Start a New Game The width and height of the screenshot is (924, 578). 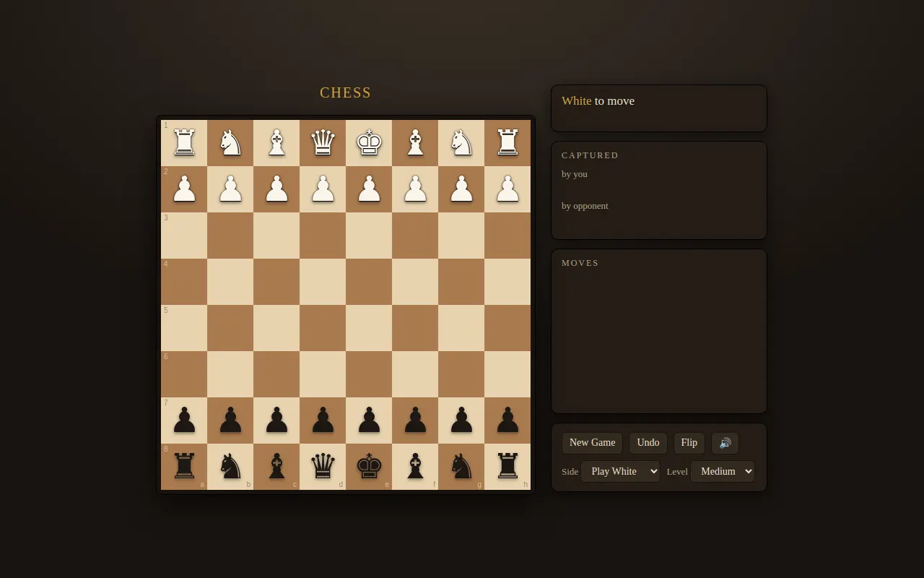coord(592,443)
